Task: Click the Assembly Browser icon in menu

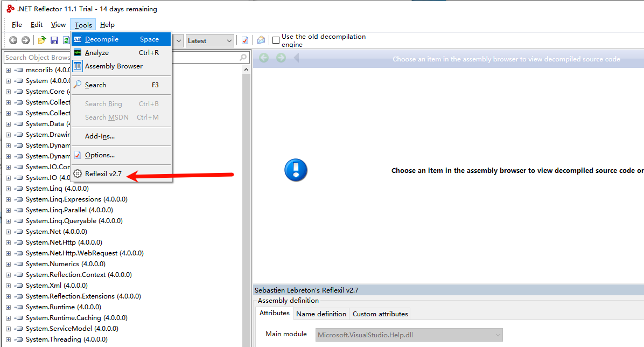Action: click(x=78, y=66)
